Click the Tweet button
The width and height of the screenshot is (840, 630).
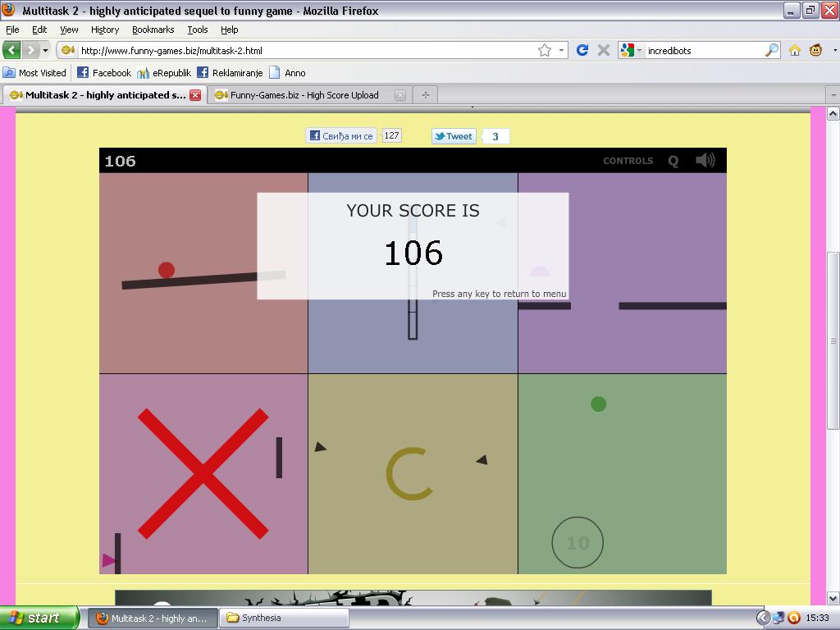click(x=454, y=136)
